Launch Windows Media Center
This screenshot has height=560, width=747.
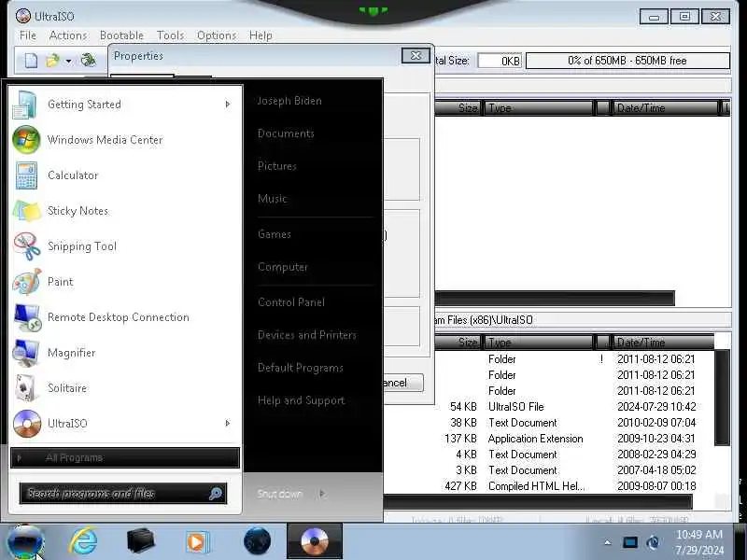tap(125, 140)
